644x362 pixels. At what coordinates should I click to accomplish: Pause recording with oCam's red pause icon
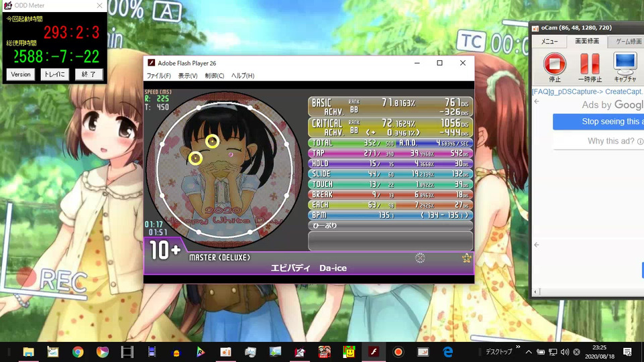[x=590, y=64]
